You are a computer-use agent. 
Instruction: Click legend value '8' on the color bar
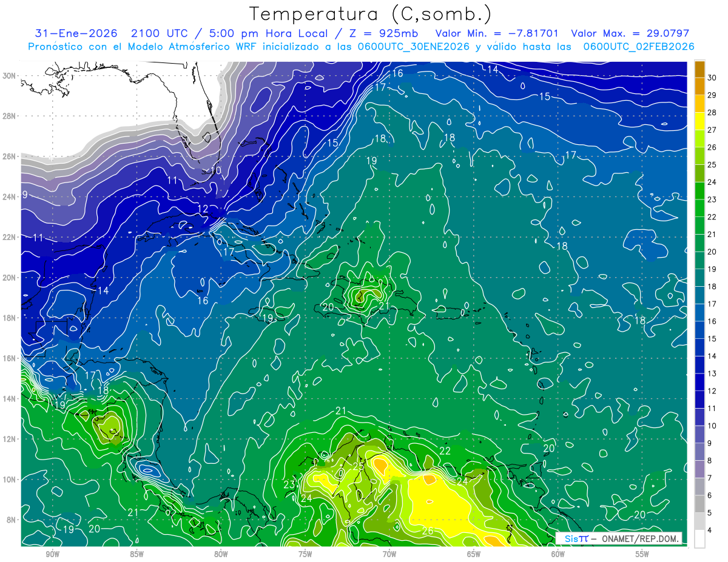coord(710,461)
